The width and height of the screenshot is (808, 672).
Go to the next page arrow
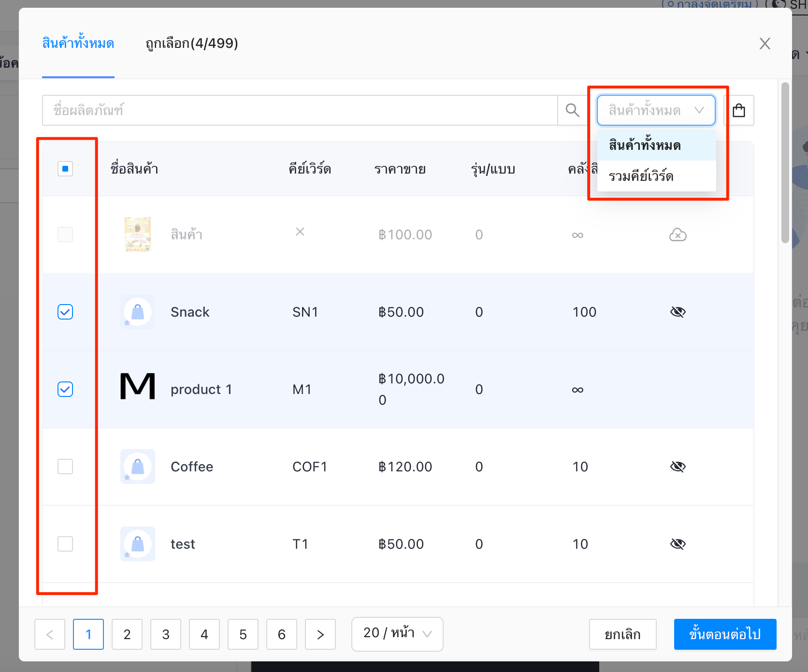coord(320,634)
